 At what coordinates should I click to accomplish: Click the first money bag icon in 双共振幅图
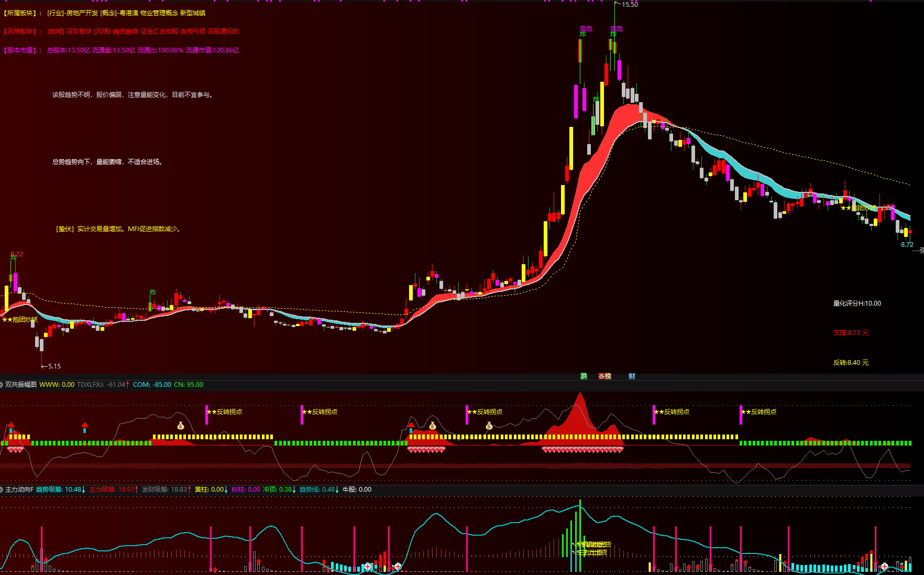(x=181, y=426)
